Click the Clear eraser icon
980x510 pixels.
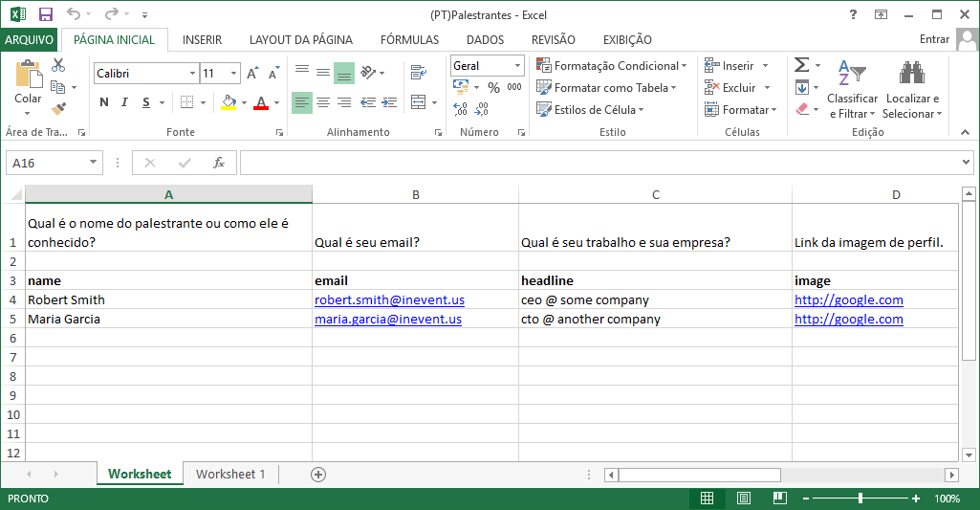tap(802, 109)
